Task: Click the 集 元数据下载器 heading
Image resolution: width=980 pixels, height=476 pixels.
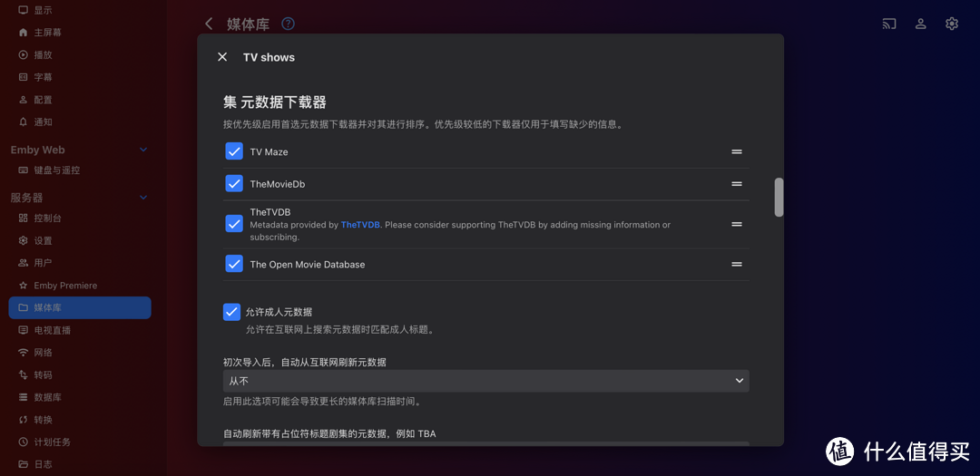Action: point(275,102)
